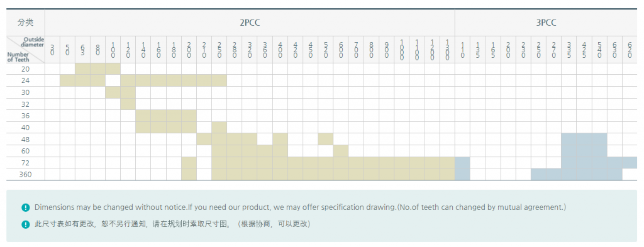Select the 3PCC category header
Viewport: 644px width, 247px height.
click(547, 23)
